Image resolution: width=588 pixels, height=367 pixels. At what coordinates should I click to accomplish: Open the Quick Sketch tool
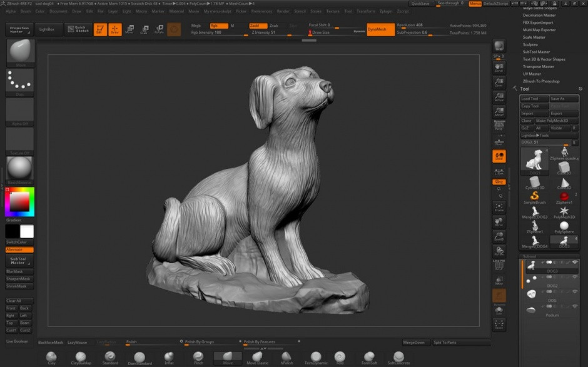pos(78,29)
